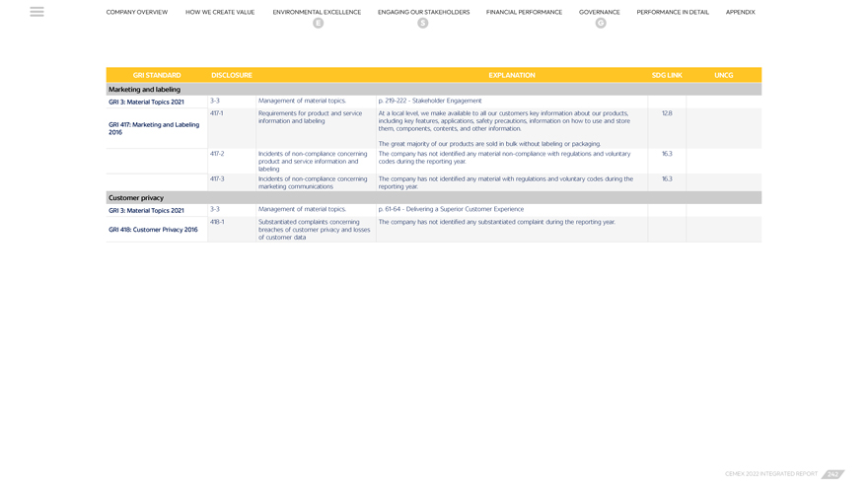Open the Financial Performance section

click(524, 12)
